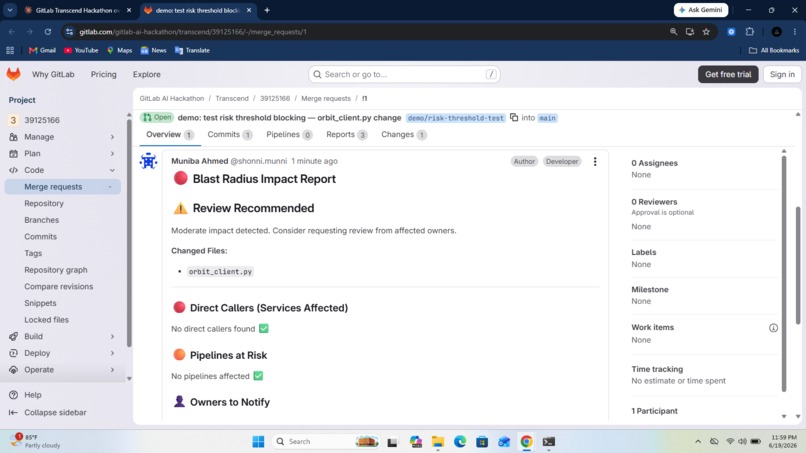The width and height of the screenshot is (806, 453).
Task: Switch to the Commits tab
Action: coord(230,135)
